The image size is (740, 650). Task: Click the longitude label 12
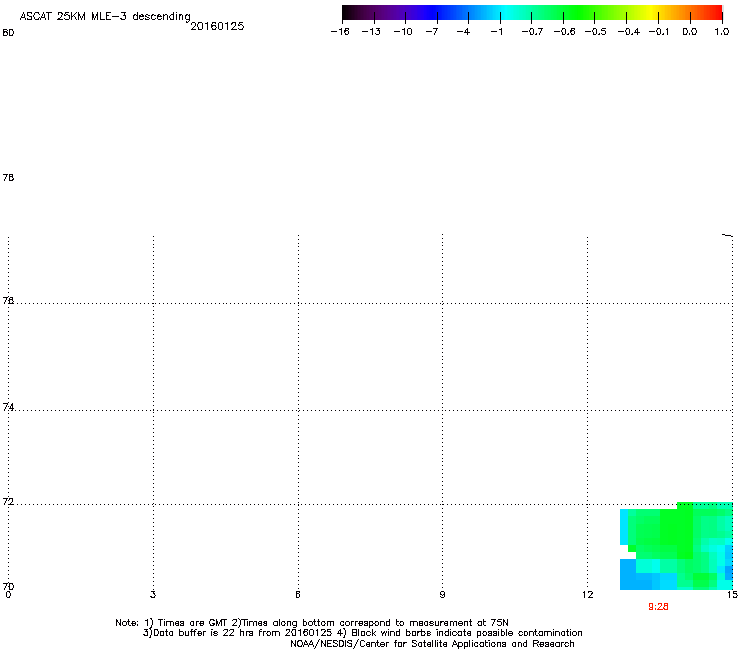(588, 594)
